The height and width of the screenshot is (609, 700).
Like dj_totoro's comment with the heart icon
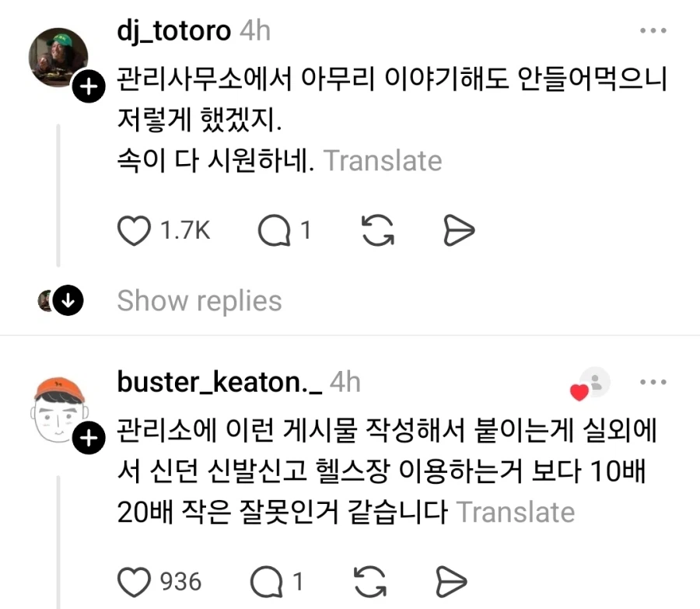(135, 230)
